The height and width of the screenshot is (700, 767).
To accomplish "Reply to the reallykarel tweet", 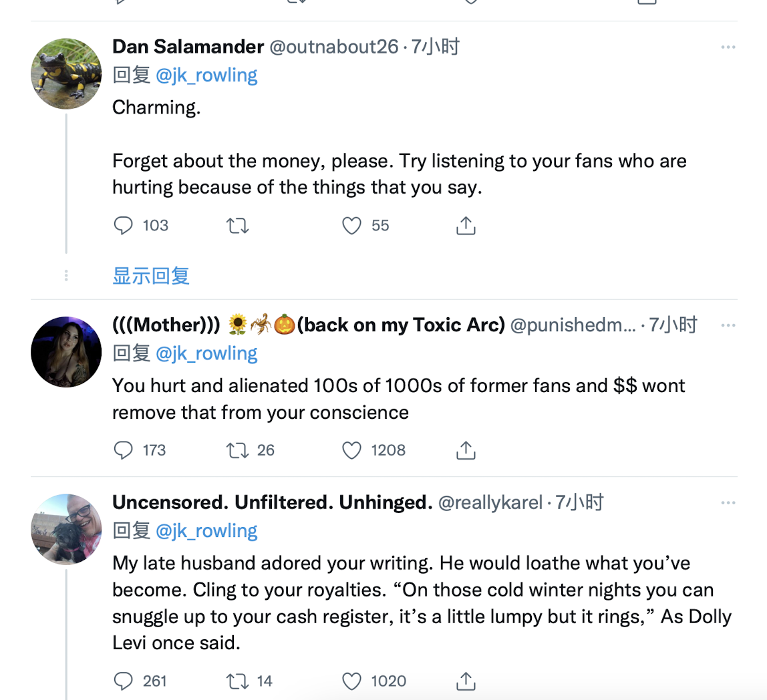I will pyautogui.click(x=124, y=681).
